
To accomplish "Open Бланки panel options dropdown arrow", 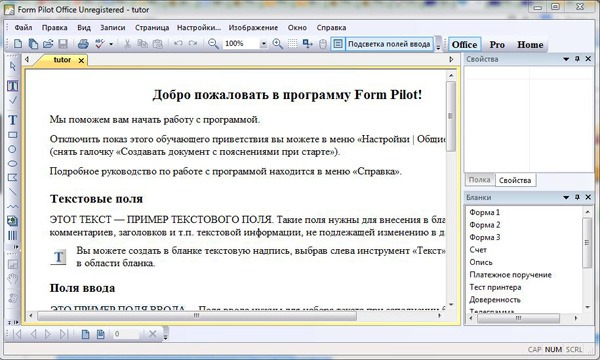I will pyautogui.click(x=566, y=198).
